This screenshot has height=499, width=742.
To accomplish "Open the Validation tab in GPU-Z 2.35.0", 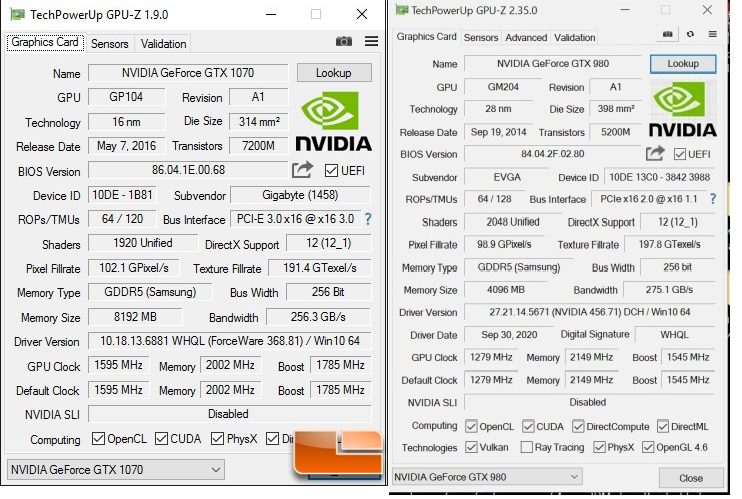I will 574,37.
